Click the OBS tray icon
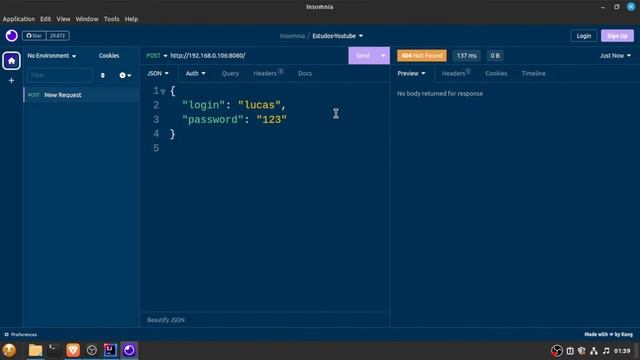Image resolution: width=640 pixels, height=360 pixels. click(557, 351)
